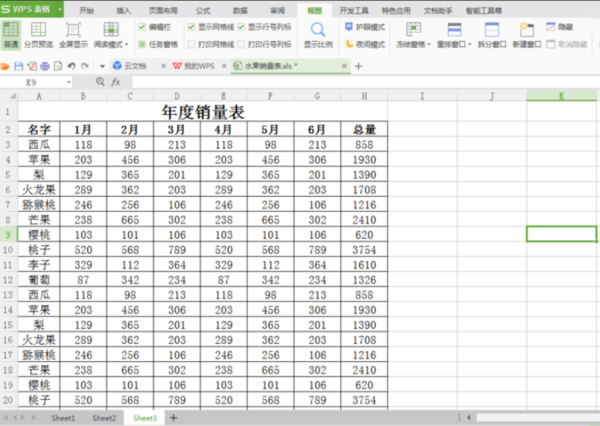Enable the 打印网格线 print gridlines checkbox
The width and height of the screenshot is (600, 426).
191,44
